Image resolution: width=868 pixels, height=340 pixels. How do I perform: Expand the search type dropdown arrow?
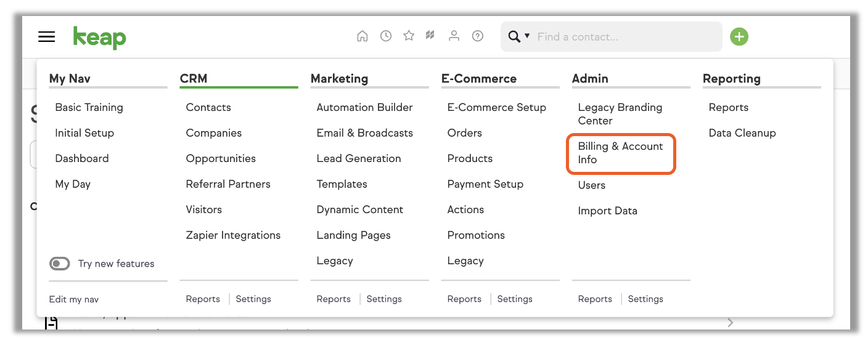527,36
